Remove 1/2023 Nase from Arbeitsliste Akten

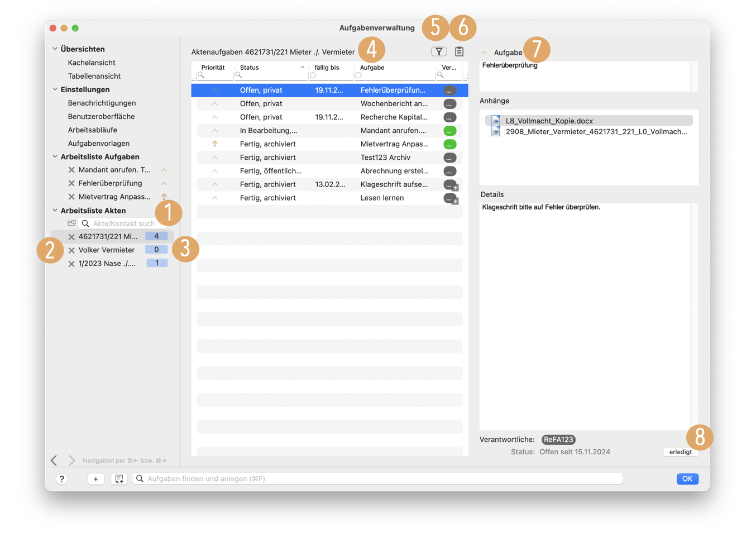[x=71, y=264]
